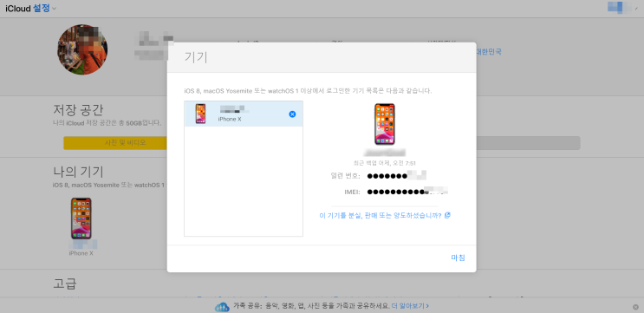Image resolution: width=644 pixels, height=313 pixels.
Task: Click the family sharing cloud icon
Action: (x=222, y=306)
